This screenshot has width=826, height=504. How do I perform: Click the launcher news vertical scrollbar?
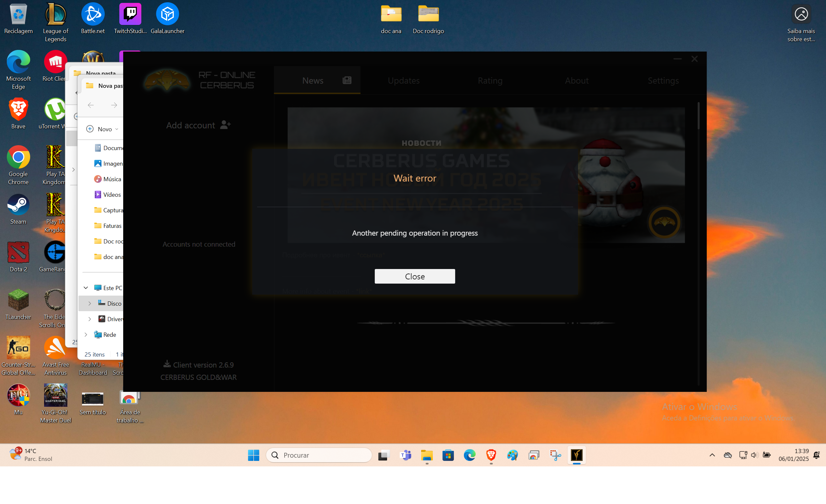pyautogui.click(x=698, y=116)
